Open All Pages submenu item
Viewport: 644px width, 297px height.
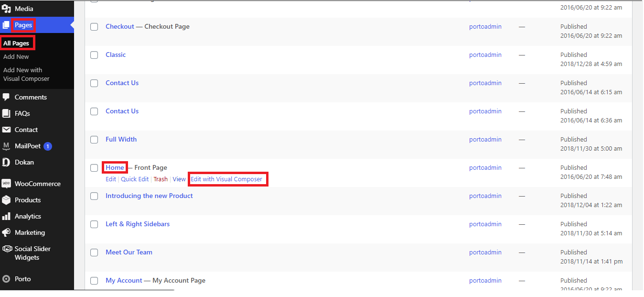tap(16, 43)
